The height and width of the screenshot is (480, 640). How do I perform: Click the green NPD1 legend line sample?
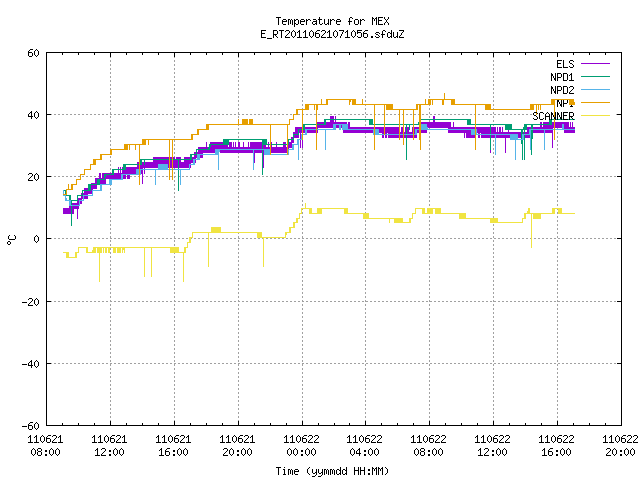coord(595,76)
